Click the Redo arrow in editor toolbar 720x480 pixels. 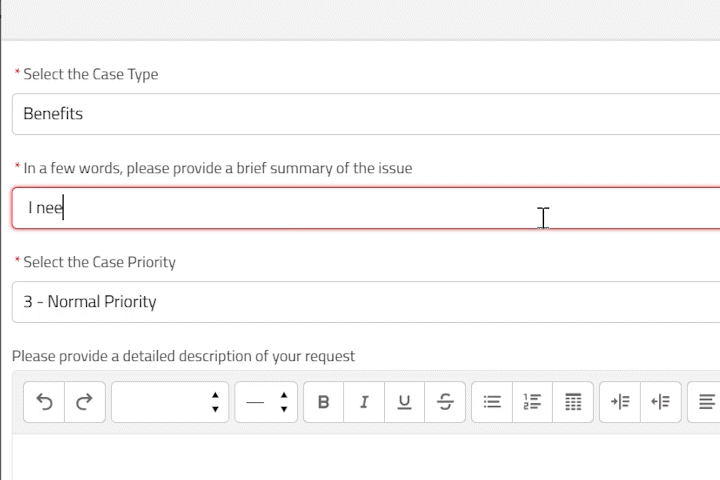84,402
